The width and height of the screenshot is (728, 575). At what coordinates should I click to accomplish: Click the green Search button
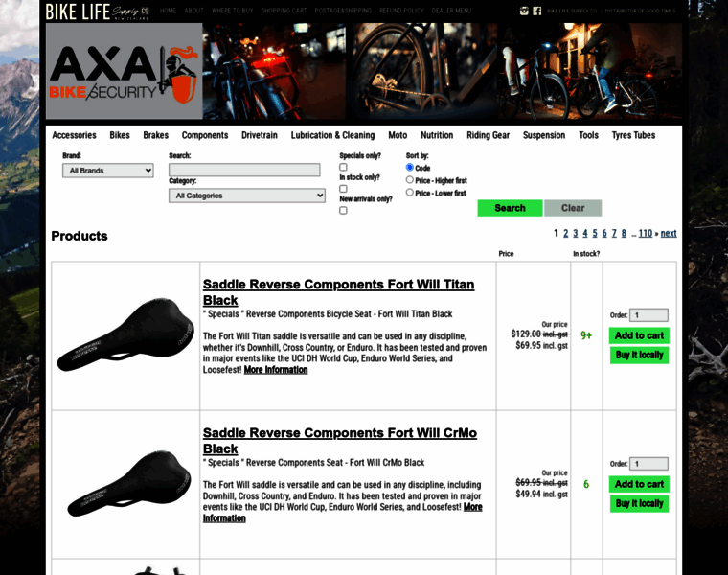pos(510,208)
